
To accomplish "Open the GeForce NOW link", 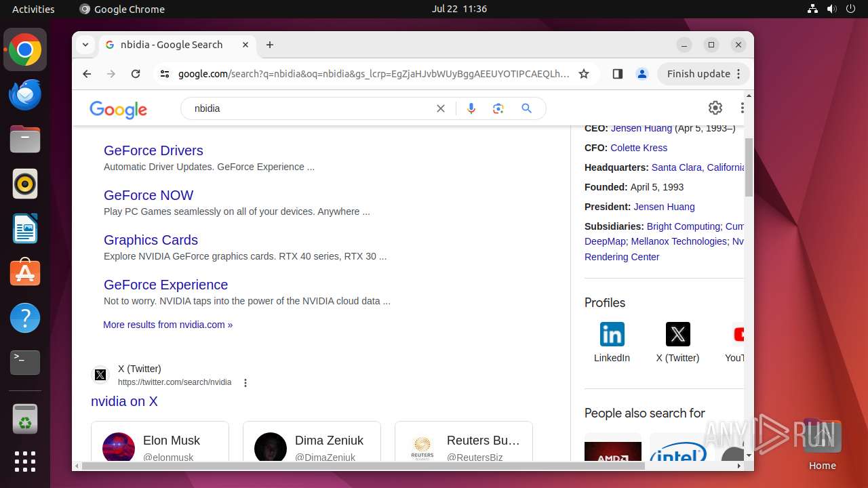I will click(149, 195).
